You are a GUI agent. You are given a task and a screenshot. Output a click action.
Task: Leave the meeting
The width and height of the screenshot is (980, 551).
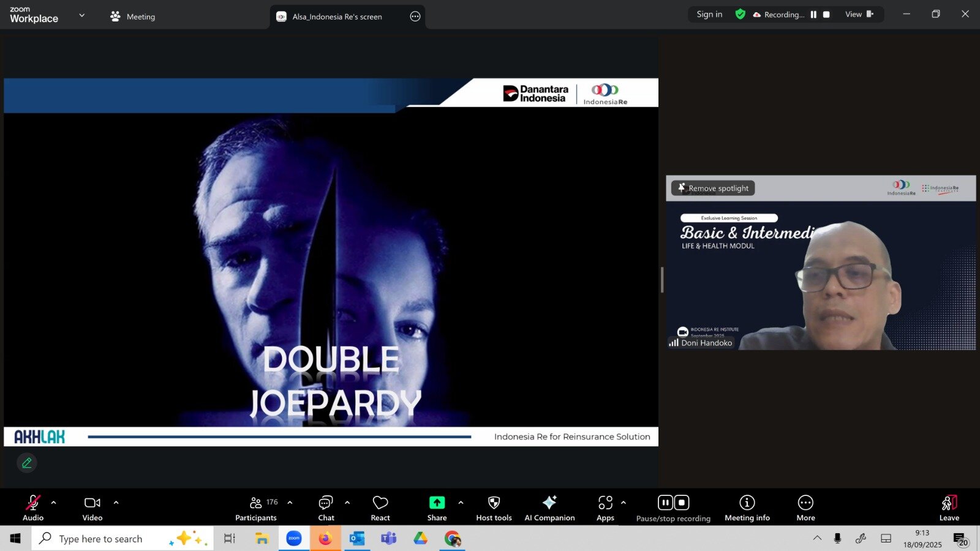point(949,508)
